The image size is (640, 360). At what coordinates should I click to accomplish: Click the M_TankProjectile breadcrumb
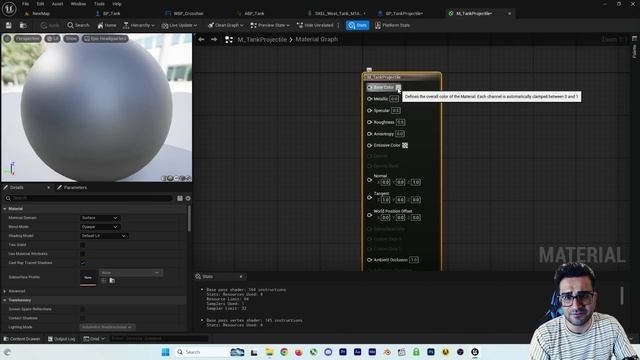click(x=262, y=39)
